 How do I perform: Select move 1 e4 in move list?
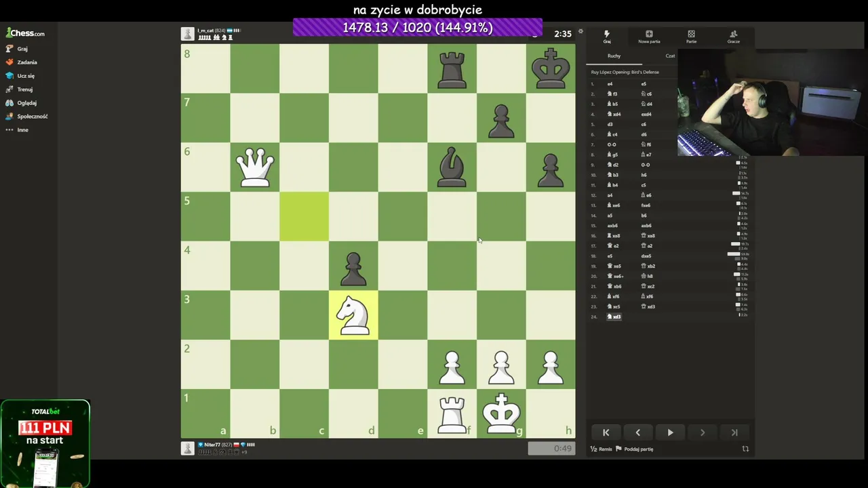click(610, 84)
